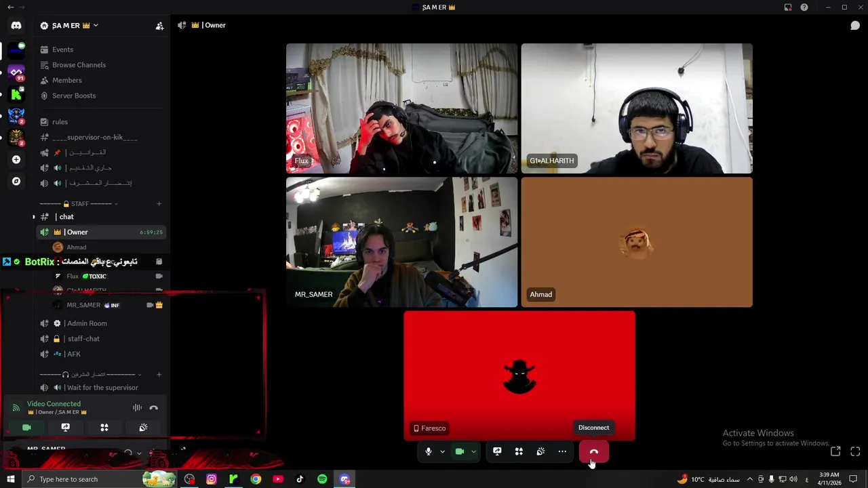This screenshot has width=868, height=488.
Task: Open Discord direct messages home icon
Action: click(16, 25)
